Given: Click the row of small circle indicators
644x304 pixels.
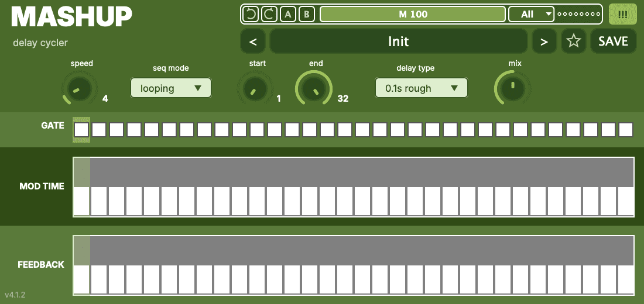Looking at the screenshot, I should [578, 15].
